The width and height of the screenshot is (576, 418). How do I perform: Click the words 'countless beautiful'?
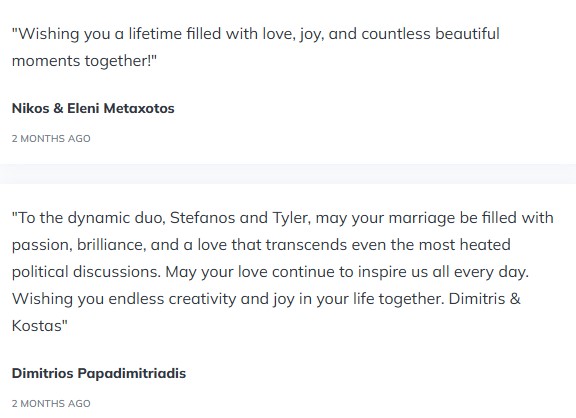point(431,34)
